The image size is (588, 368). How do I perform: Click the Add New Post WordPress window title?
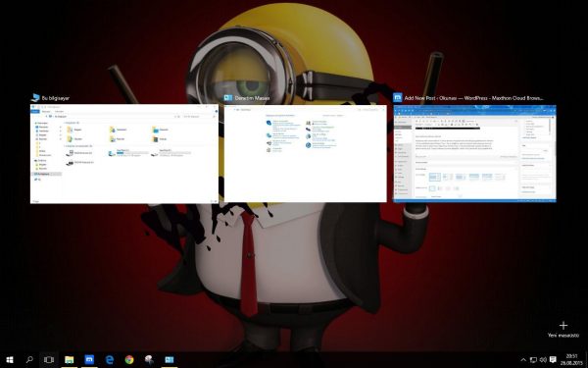click(x=473, y=98)
